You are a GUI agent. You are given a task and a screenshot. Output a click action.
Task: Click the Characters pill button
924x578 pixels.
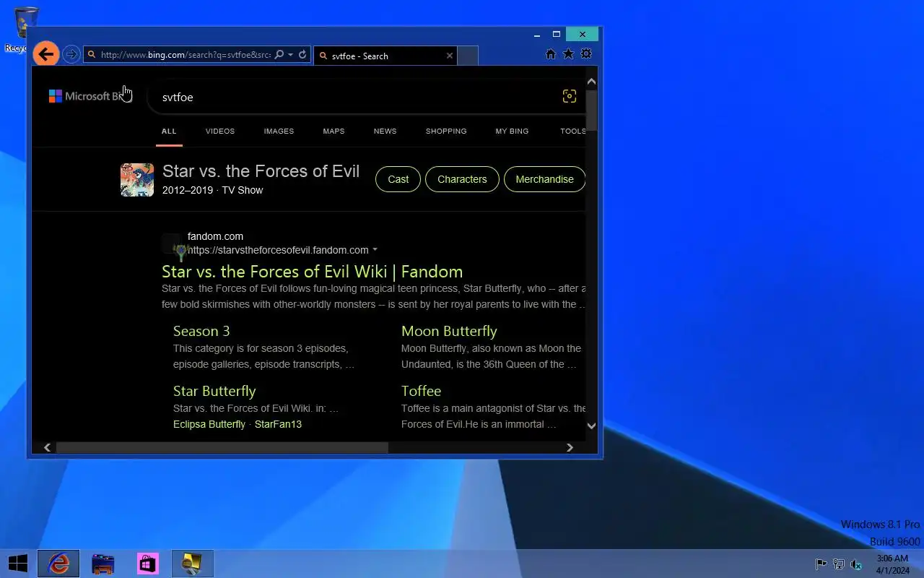point(462,179)
